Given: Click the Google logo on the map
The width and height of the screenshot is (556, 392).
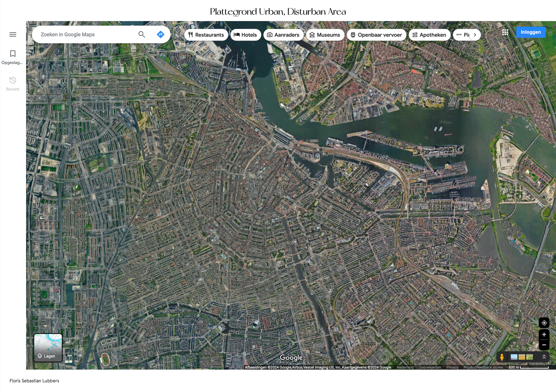Looking at the screenshot, I should pyautogui.click(x=291, y=358).
